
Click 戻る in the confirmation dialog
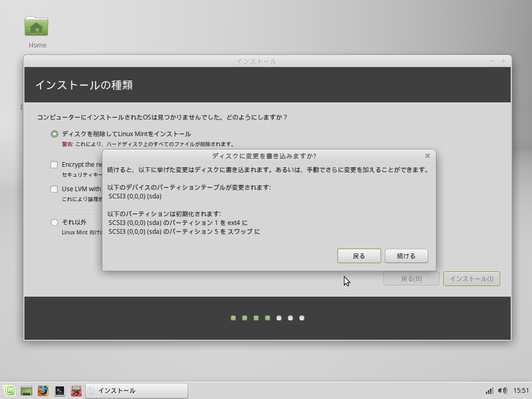tap(359, 256)
